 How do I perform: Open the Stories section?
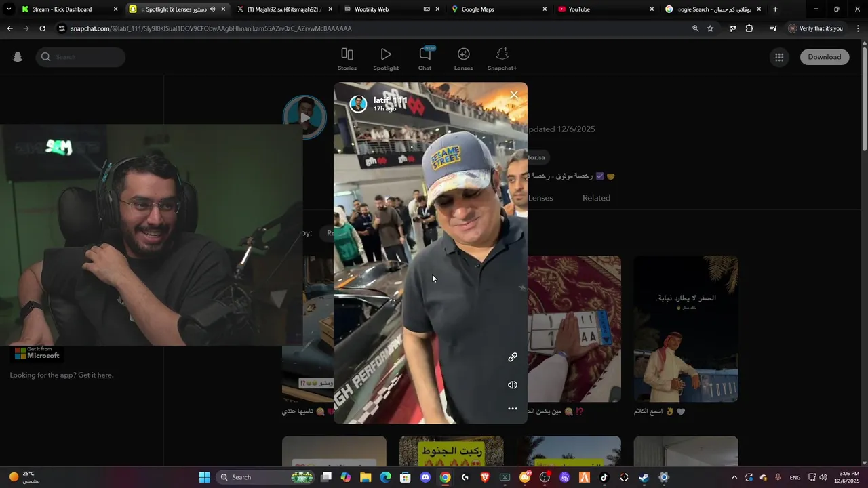tap(347, 59)
